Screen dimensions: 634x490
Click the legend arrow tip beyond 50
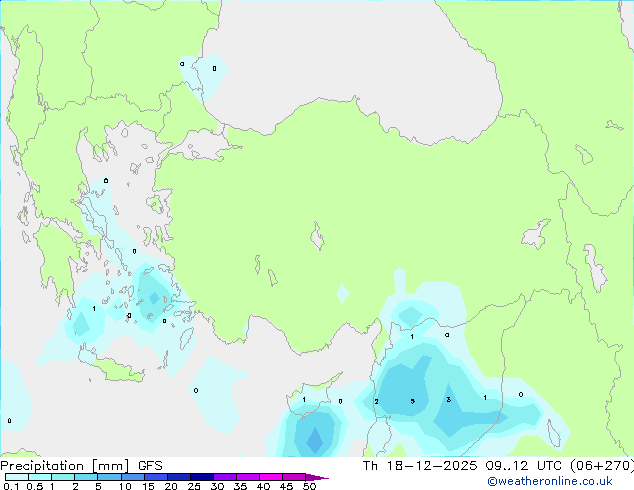click(x=317, y=477)
